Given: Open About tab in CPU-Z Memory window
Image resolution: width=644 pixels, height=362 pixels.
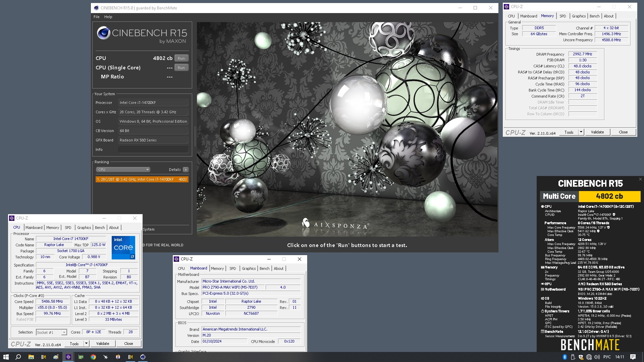Looking at the screenshot, I should pyautogui.click(x=608, y=16).
